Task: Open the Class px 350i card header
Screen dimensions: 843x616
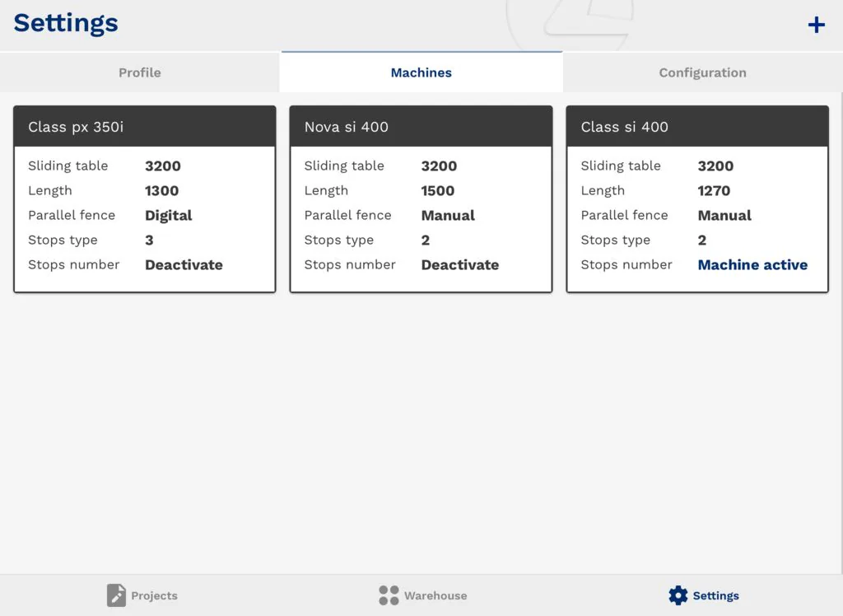Action: [x=144, y=127]
